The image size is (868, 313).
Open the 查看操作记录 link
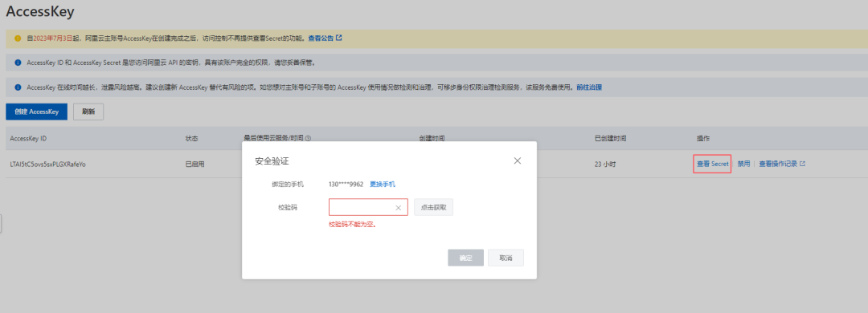click(x=778, y=164)
